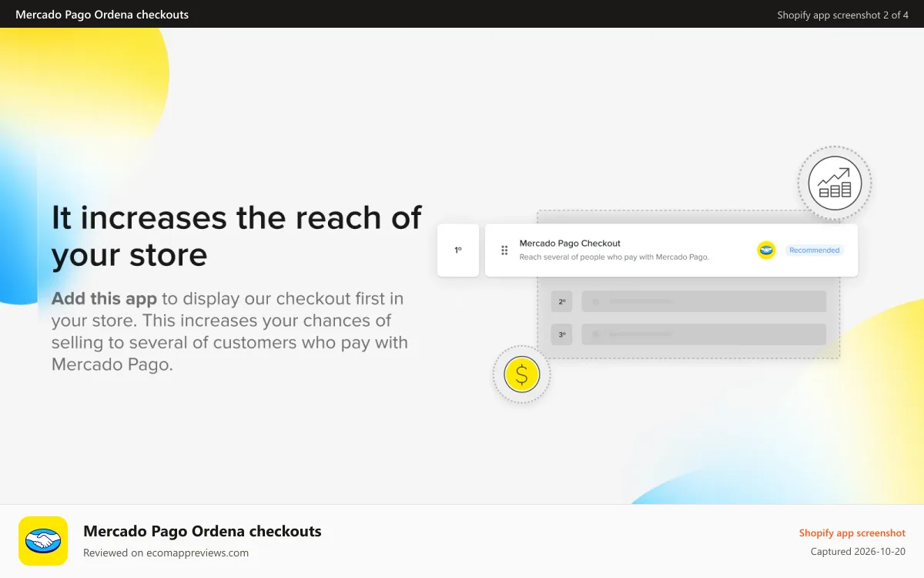
Task: Click the Mercado Pago handshake logo in checkout row
Action: click(x=766, y=250)
